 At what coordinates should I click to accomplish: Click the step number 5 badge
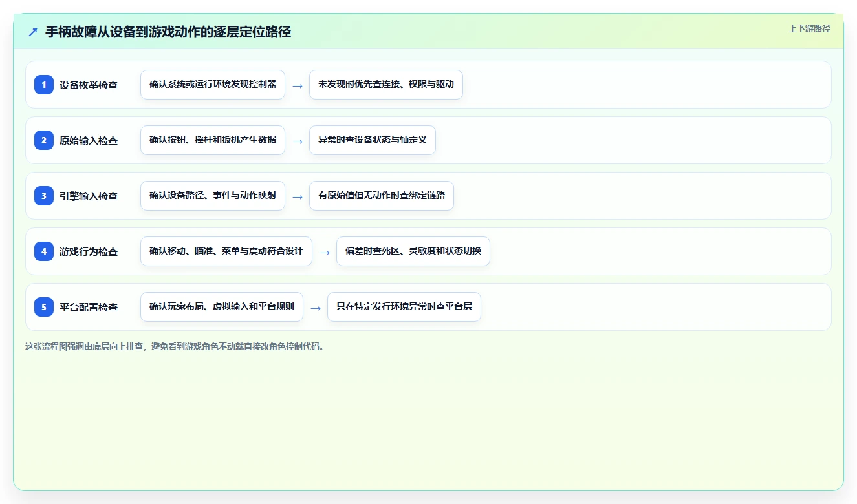tap(44, 307)
